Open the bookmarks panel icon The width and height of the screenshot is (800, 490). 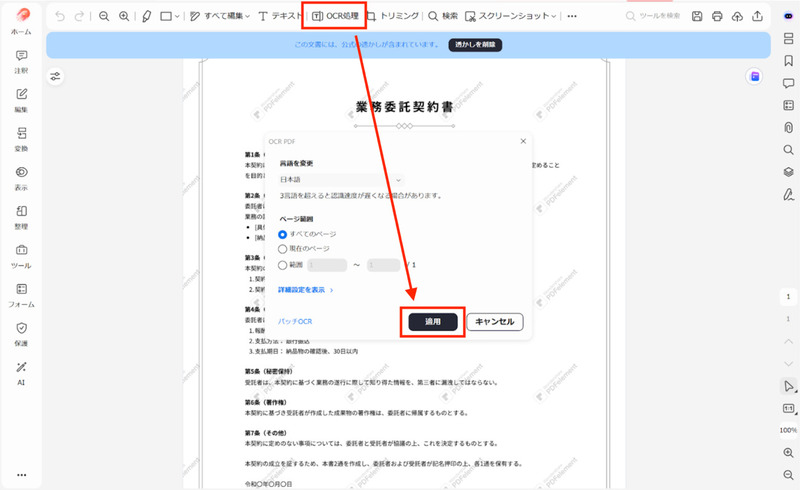[x=788, y=61]
